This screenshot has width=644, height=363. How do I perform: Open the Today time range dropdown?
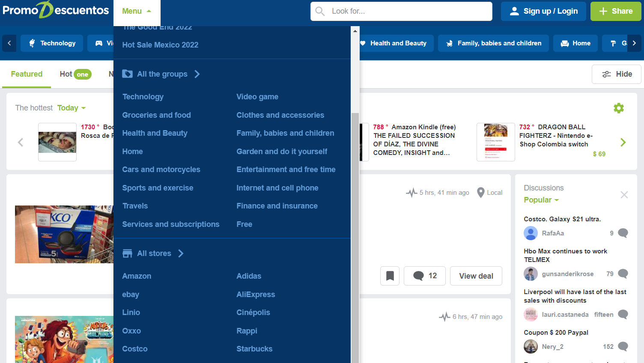click(x=72, y=108)
